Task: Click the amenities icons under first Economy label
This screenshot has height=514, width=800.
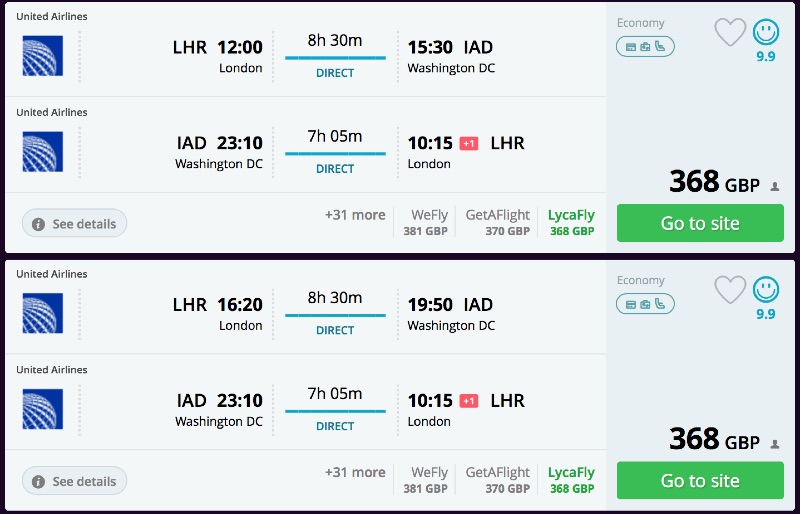Action: click(645, 46)
